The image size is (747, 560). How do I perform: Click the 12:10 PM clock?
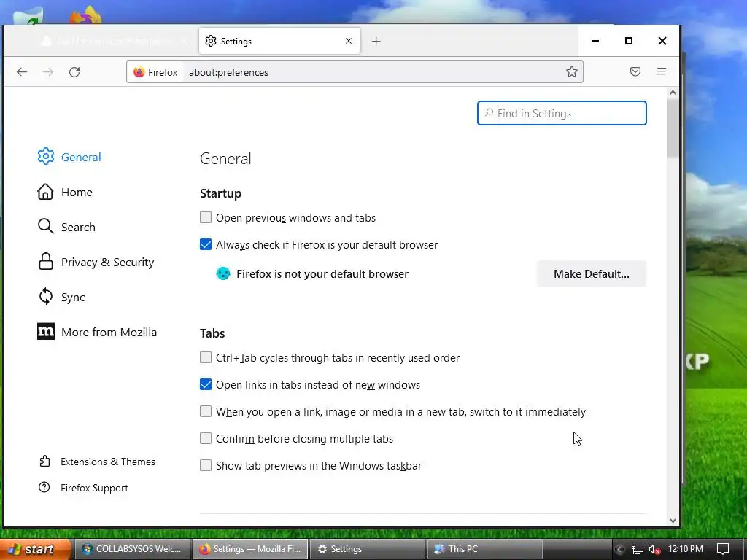click(686, 549)
